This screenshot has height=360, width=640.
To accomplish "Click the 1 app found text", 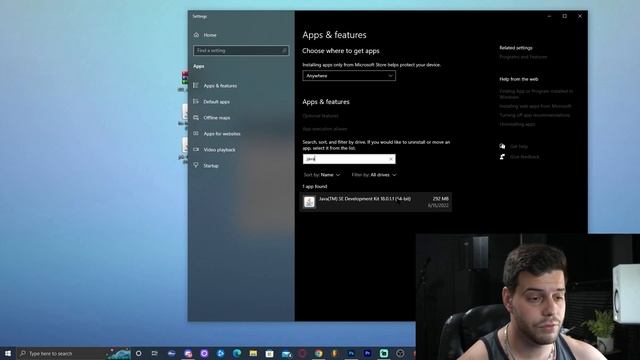I will coord(315,187).
